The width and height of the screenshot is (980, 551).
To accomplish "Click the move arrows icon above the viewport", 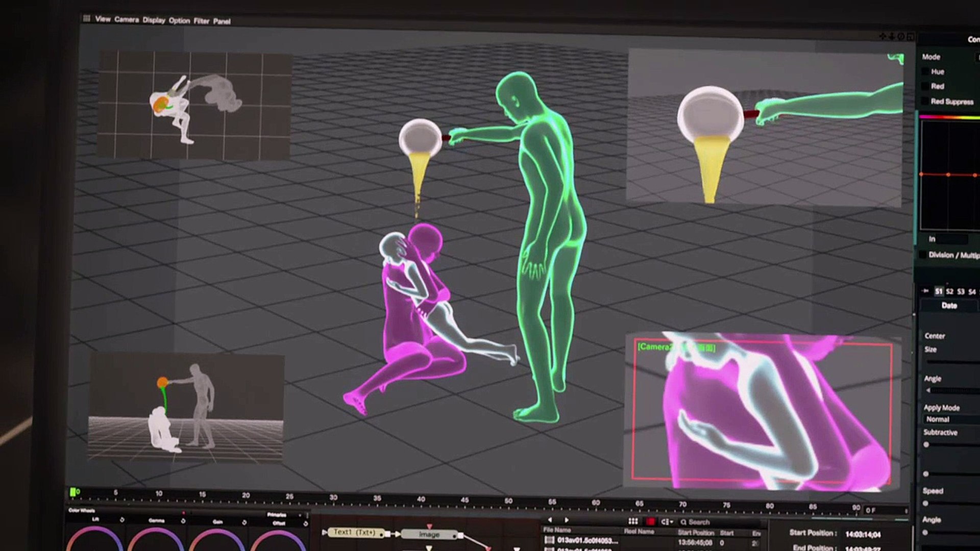I will coord(883,36).
